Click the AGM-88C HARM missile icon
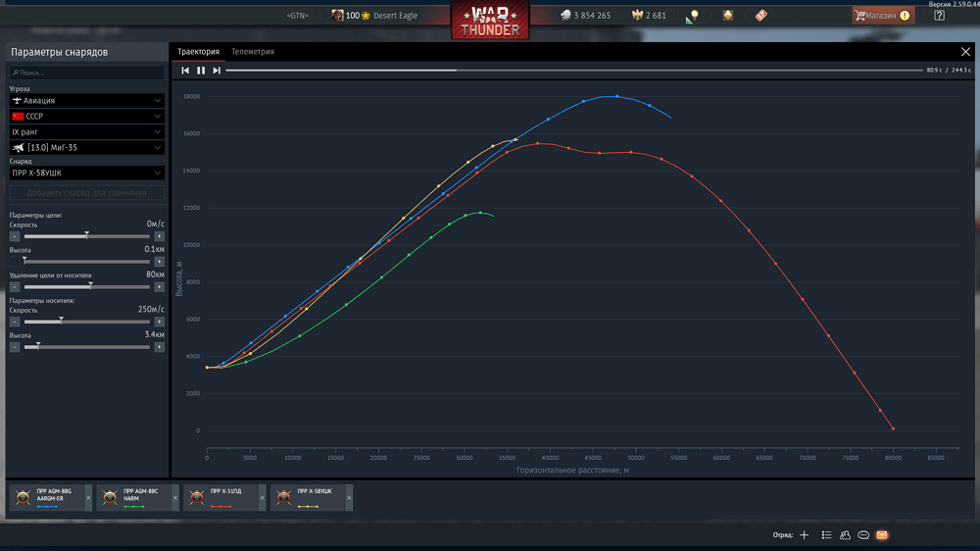980x551 pixels. tap(110, 497)
